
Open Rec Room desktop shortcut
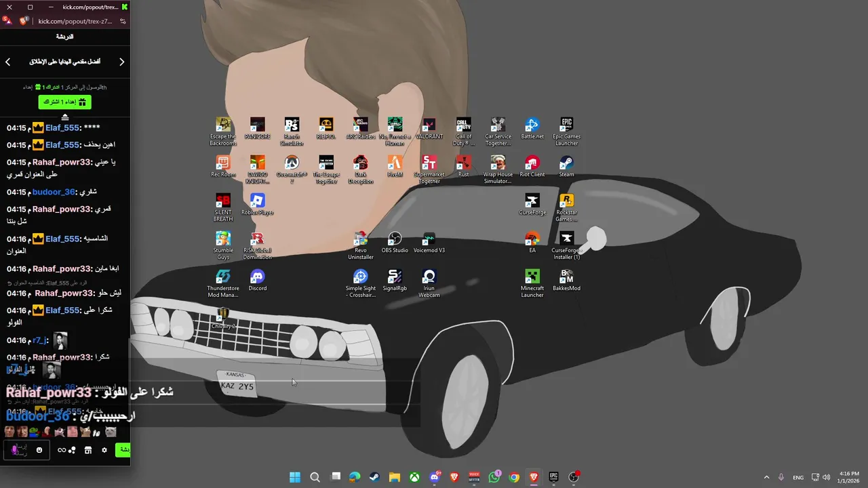click(223, 166)
